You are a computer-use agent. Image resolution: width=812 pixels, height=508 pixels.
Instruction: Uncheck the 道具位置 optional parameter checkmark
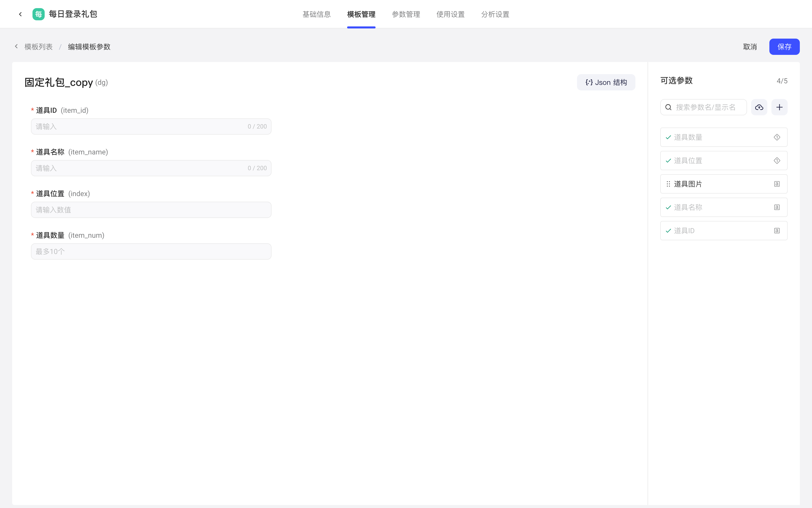[x=668, y=161]
